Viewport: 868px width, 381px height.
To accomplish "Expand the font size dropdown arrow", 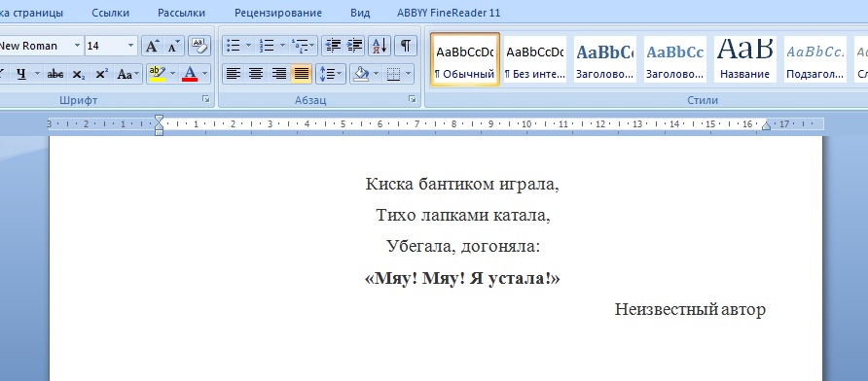I will pos(131,47).
